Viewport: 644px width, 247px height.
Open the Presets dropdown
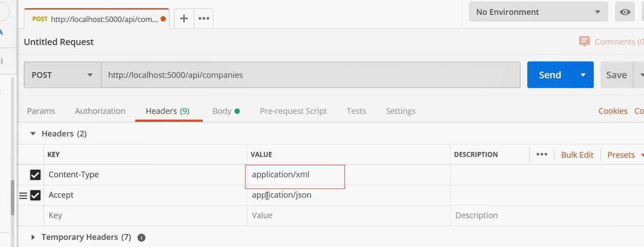625,155
